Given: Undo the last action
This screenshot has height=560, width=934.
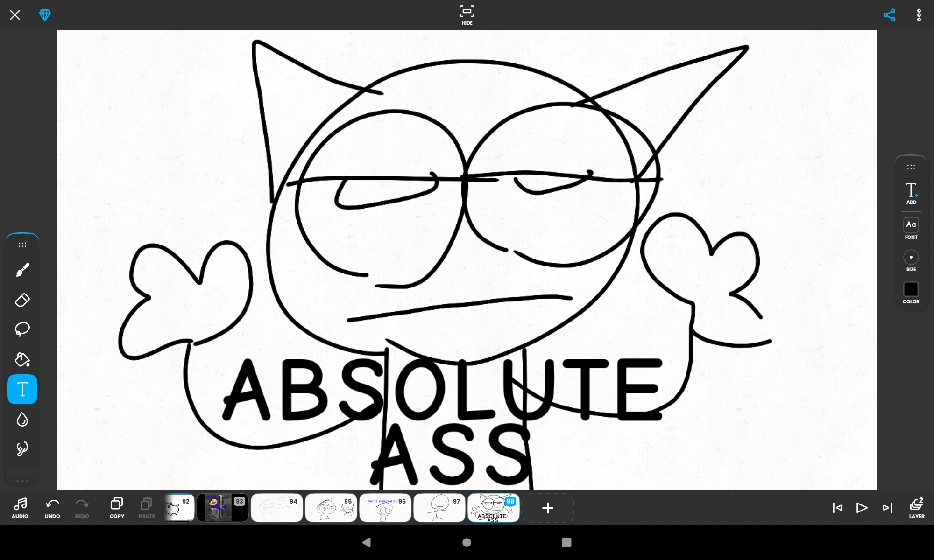Looking at the screenshot, I should click(x=52, y=507).
